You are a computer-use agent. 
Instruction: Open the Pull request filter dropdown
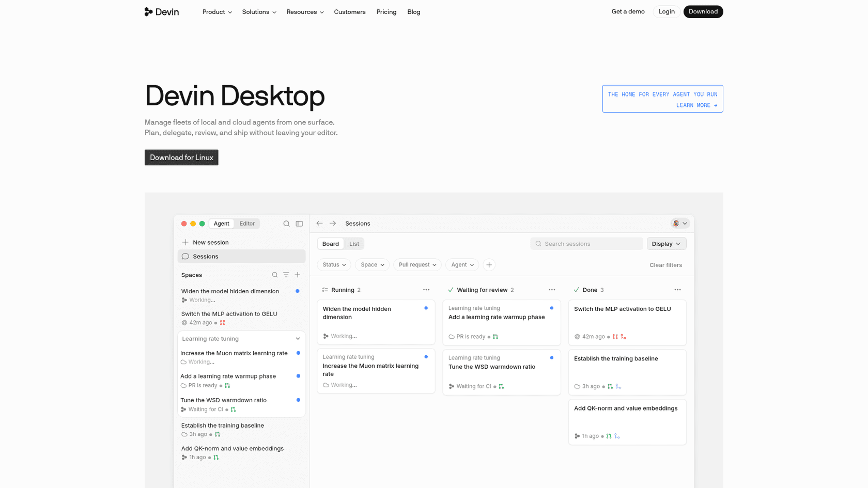pos(417,265)
